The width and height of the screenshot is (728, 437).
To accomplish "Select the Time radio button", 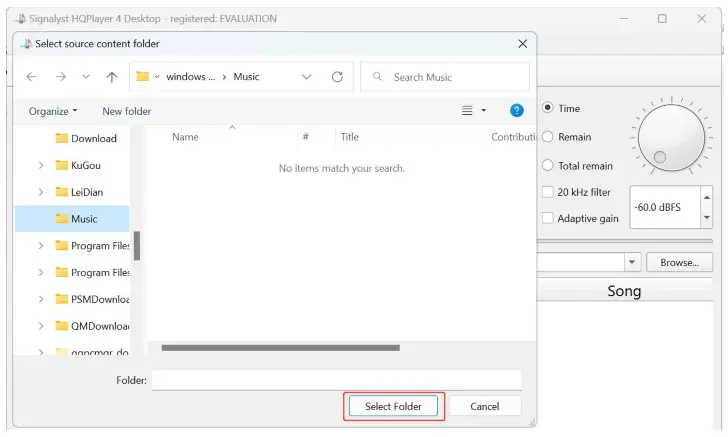I will pos(548,108).
